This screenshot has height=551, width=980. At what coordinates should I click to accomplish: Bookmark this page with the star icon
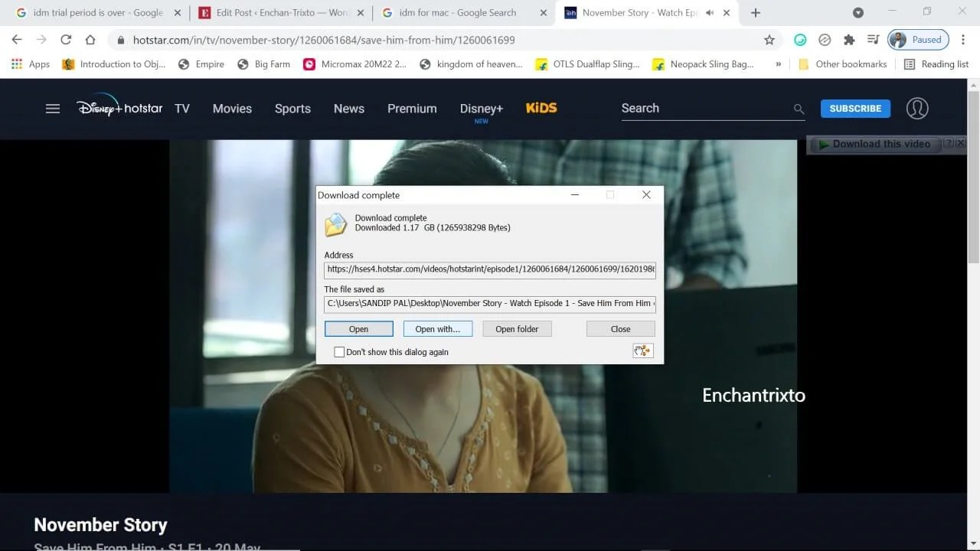point(769,40)
